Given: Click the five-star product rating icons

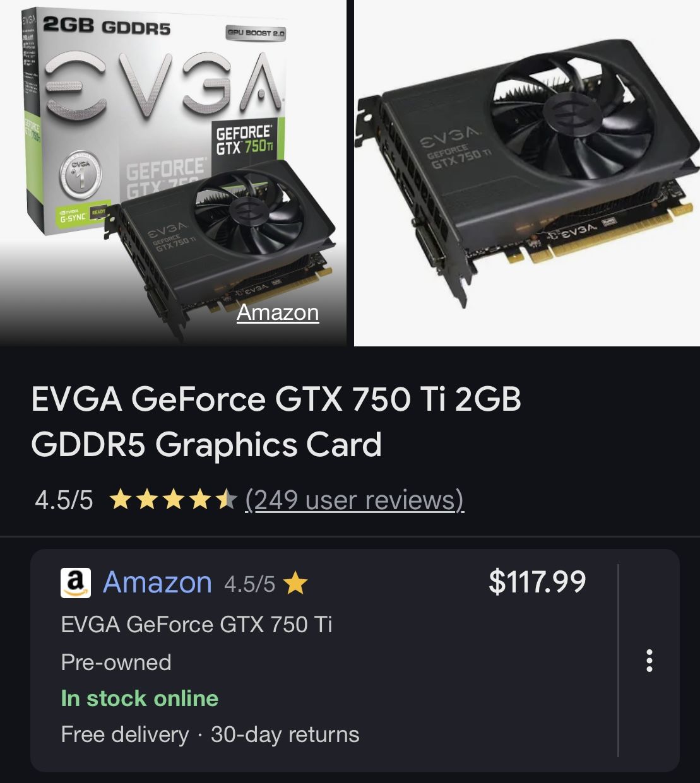Looking at the screenshot, I should pos(173,500).
